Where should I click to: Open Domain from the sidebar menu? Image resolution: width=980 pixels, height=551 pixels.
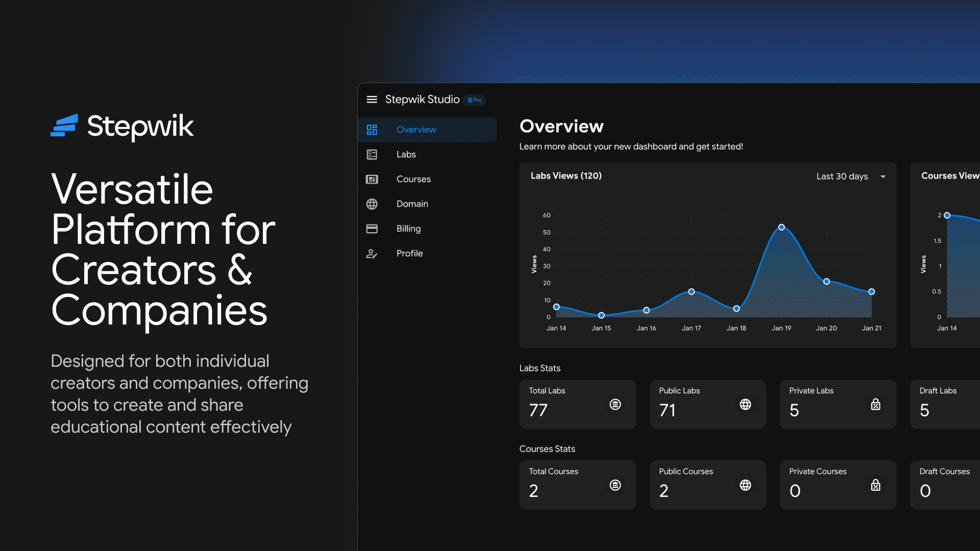click(x=427, y=204)
